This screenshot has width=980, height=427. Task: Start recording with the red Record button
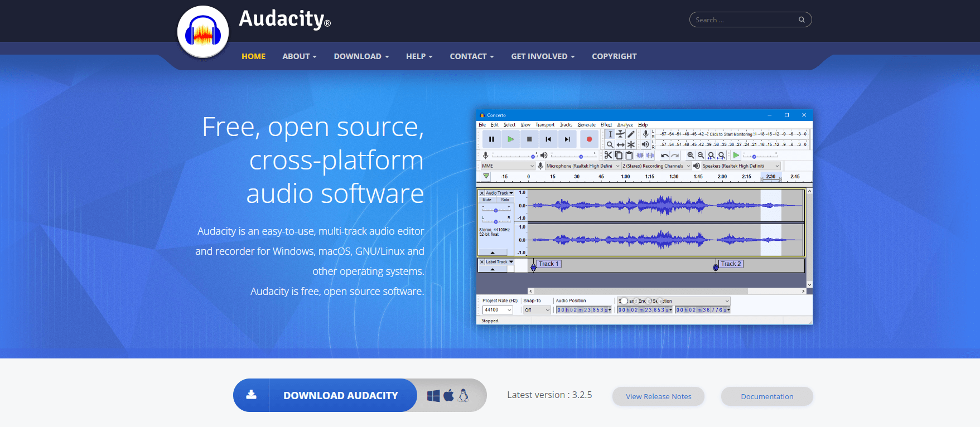[589, 139]
